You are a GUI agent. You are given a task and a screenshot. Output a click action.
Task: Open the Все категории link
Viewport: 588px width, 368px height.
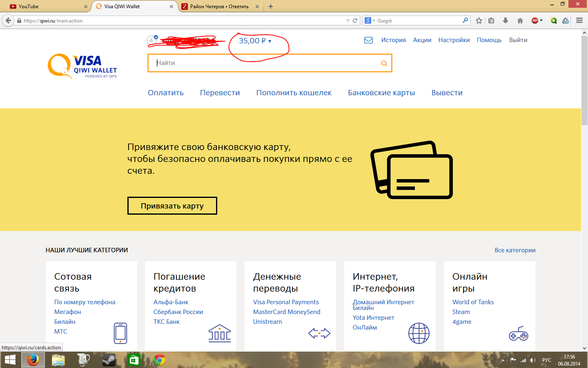[515, 250]
